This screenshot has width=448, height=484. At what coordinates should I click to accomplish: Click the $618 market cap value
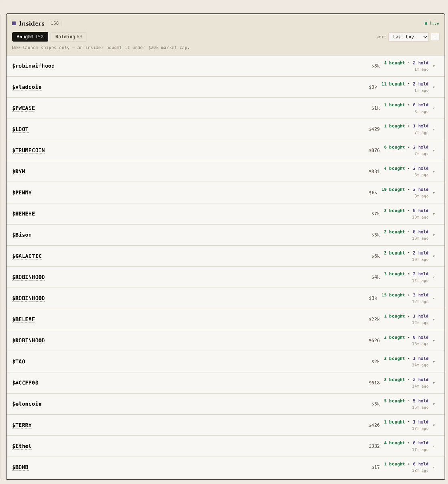374,383
